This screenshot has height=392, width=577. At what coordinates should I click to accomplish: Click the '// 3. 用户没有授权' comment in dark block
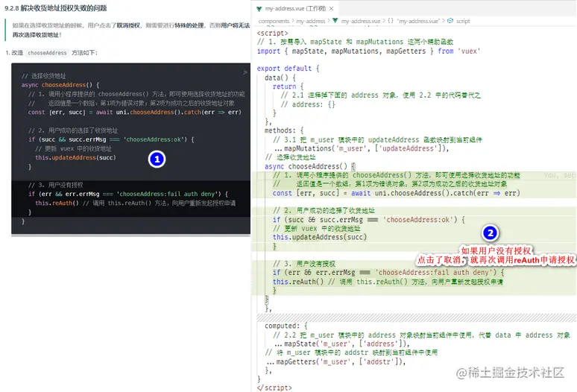(56, 185)
